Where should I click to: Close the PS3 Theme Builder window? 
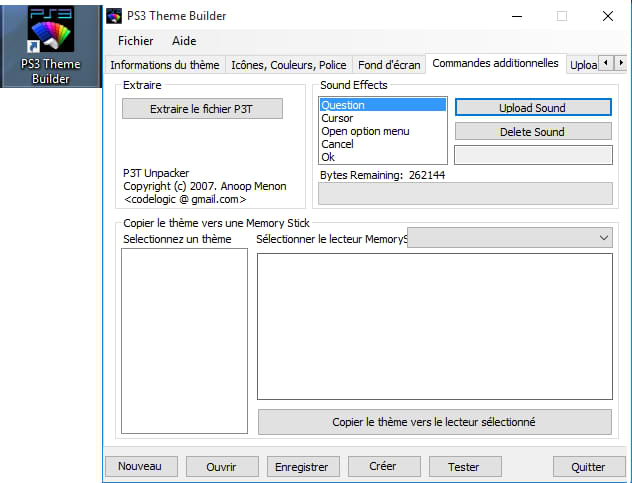608,16
